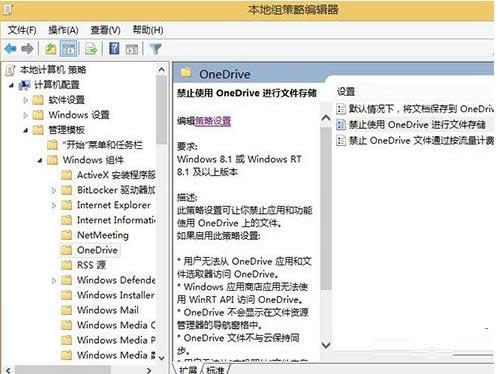This screenshot has height=374, width=498.
Task: Open the 查看(V) menu
Action: (x=105, y=30)
